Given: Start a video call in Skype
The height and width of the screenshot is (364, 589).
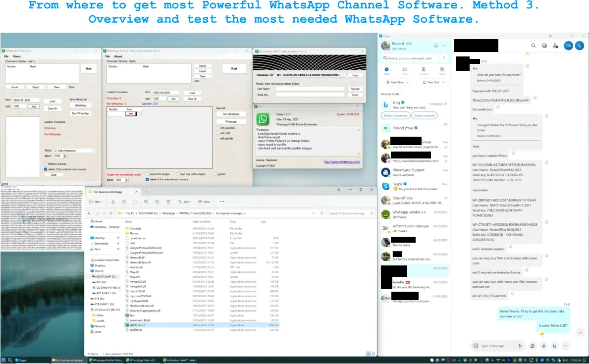Looking at the screenshot, I should pyautogui.click(x=568, y=46).
